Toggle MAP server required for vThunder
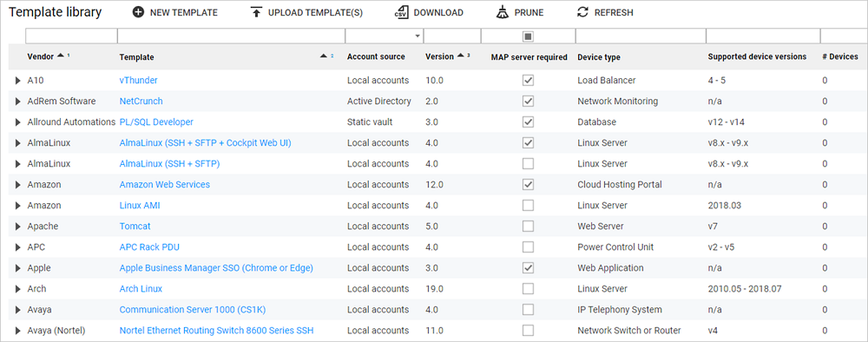 tap(529, 80)
